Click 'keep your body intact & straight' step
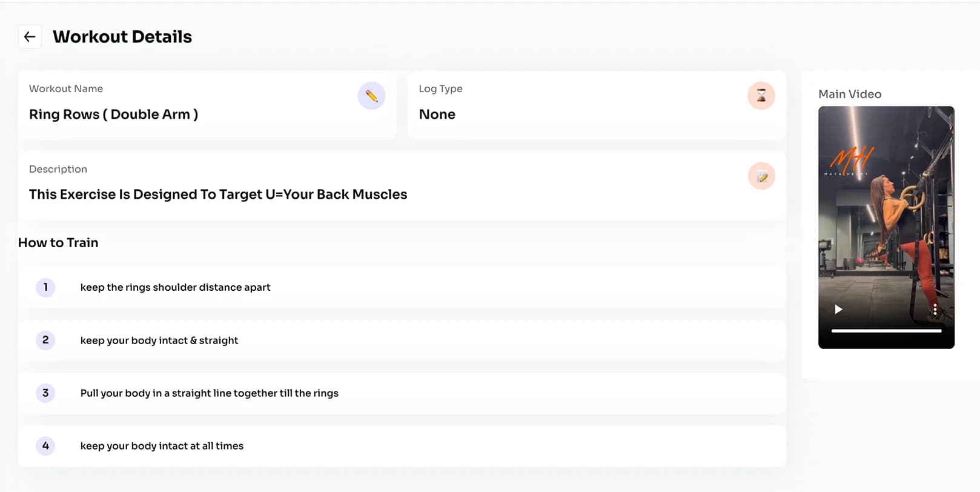 (x=159, y=341)
